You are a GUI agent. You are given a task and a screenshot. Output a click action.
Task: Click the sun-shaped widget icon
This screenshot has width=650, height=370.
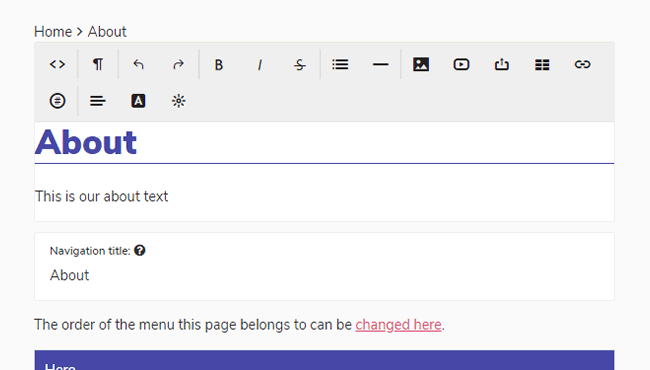click(179, 101)
